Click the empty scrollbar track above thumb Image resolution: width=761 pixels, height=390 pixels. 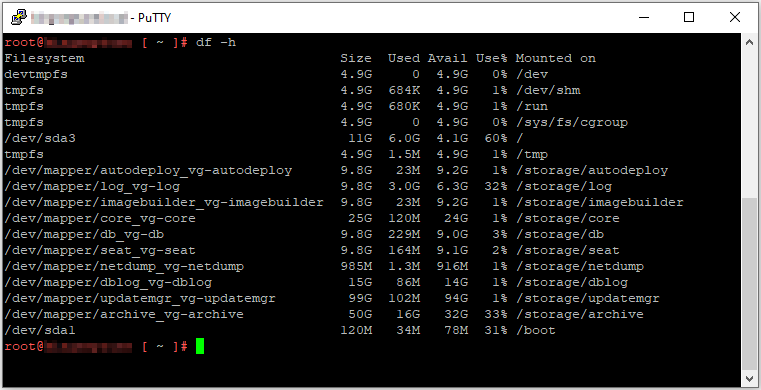point(749,124)
